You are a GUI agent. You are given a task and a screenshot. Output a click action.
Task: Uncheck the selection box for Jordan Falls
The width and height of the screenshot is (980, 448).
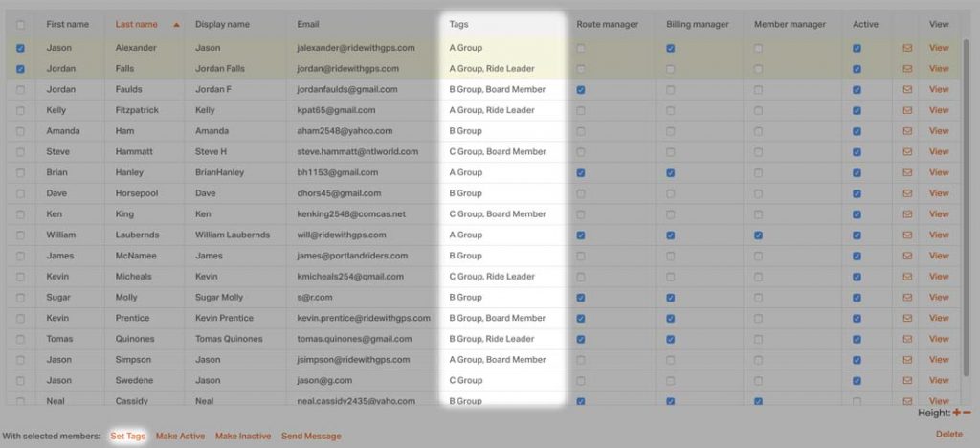[x=21, y=69]
